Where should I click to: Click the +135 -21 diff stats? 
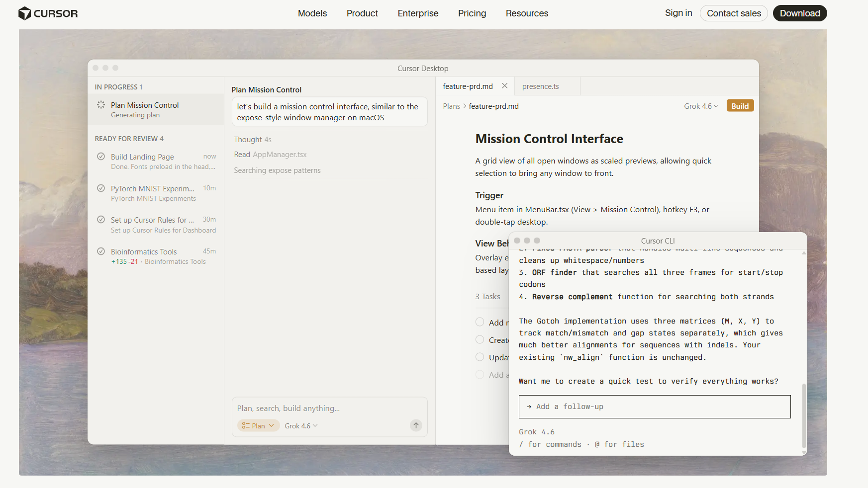124,262
